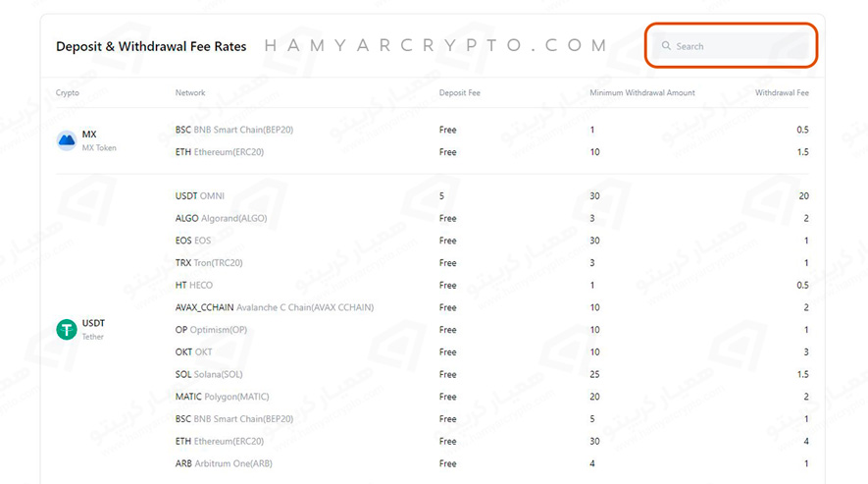The image size is (868, 484).
Task: Click the Withdrawal Fee column header
Action: [x=782, y=93]
